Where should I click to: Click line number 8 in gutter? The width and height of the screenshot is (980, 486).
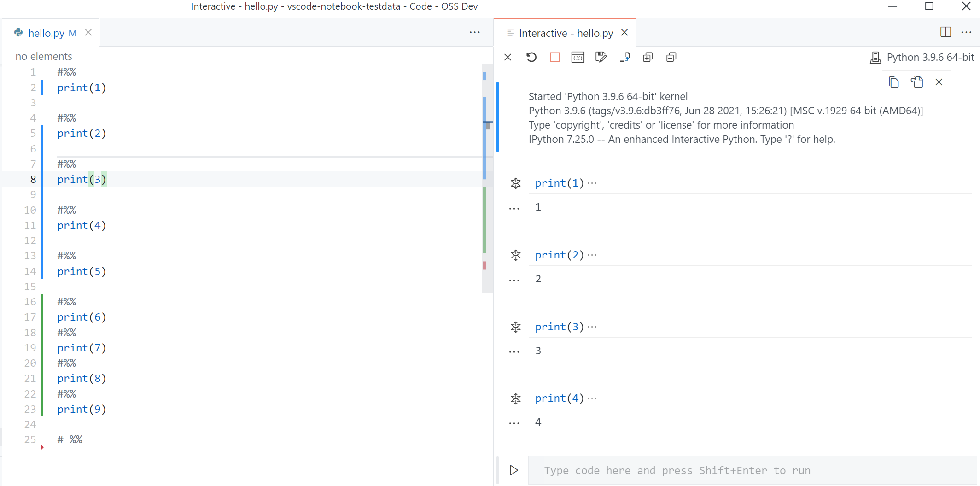click(x=33, y=179)
